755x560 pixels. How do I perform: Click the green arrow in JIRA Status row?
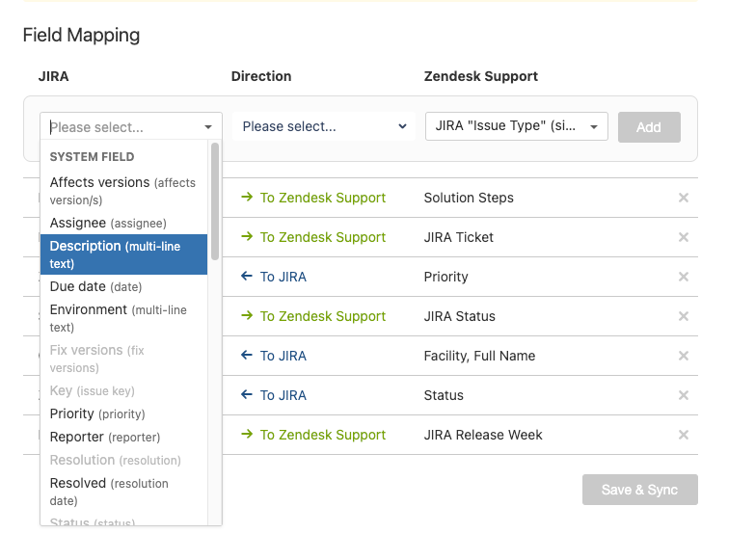tap(247, 315)
